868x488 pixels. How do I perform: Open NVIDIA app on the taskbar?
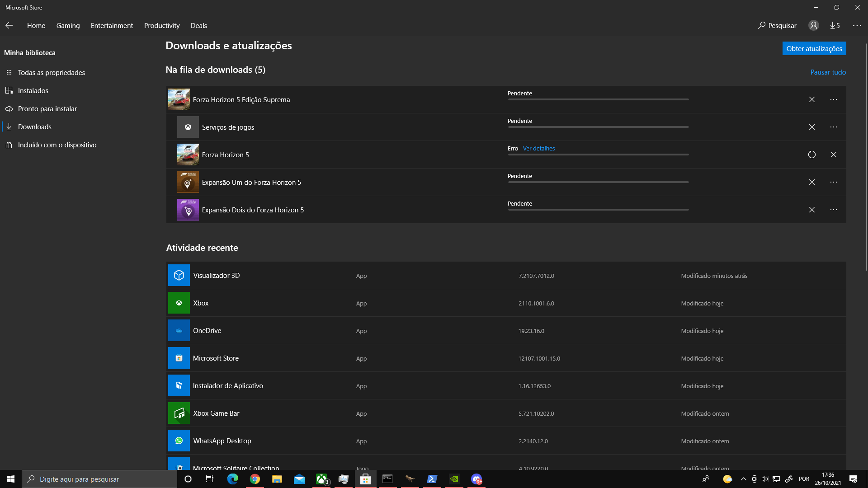point(454,479)
